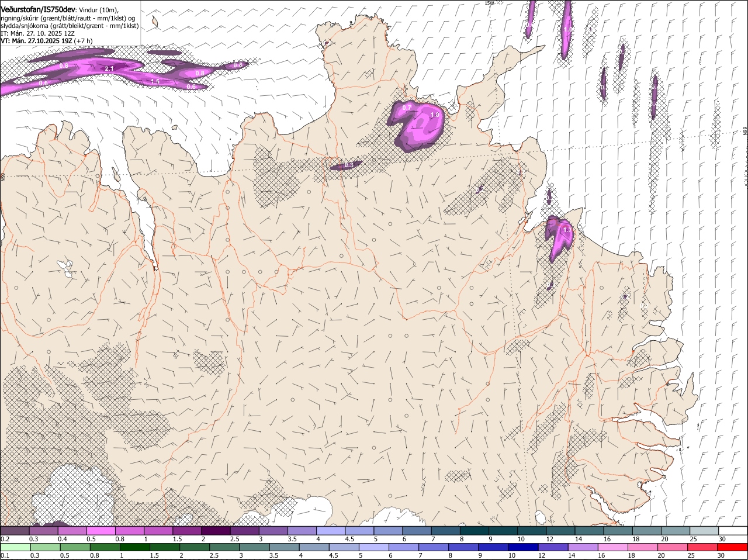
Task: Click the 2.1 precipitation value on the map
Action: [109, 68]
